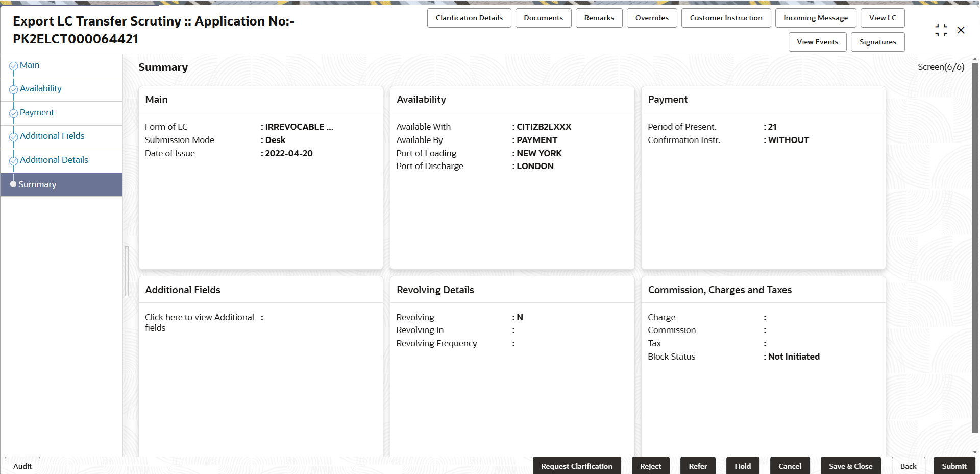Open Clarification Details

pos(469,18)
